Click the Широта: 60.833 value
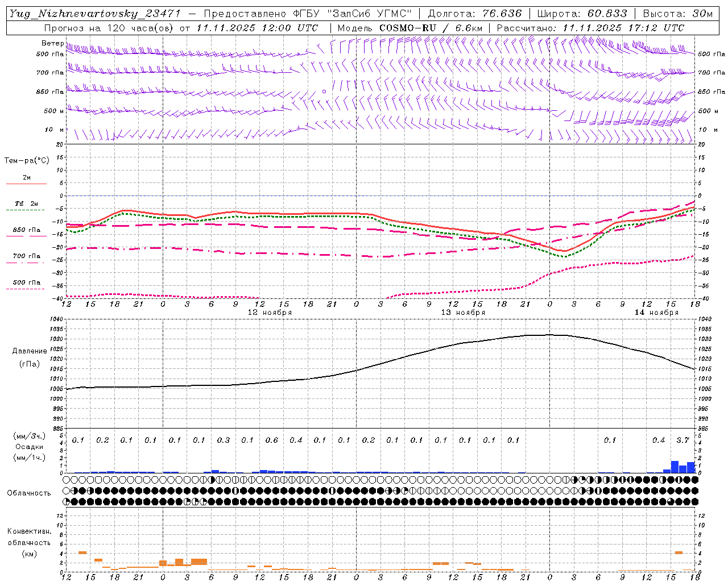This screenshot has width=728, height=582. [x=582, y=14]
